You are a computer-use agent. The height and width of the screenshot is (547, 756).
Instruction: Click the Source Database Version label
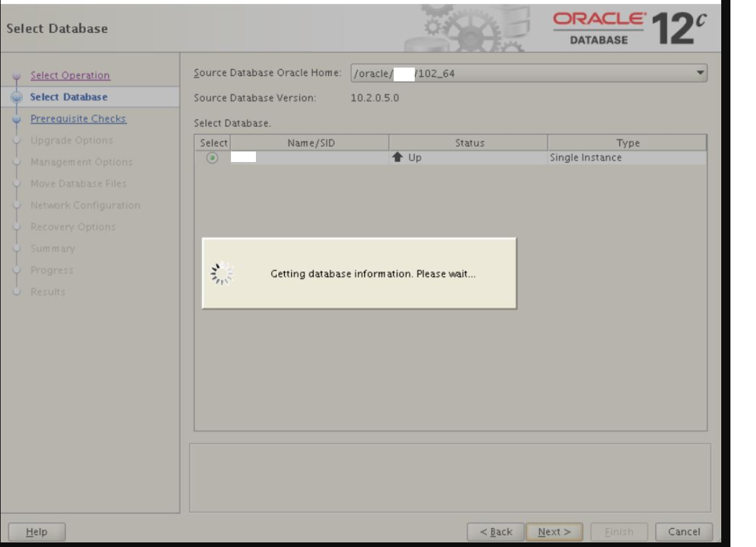[255, 98]
